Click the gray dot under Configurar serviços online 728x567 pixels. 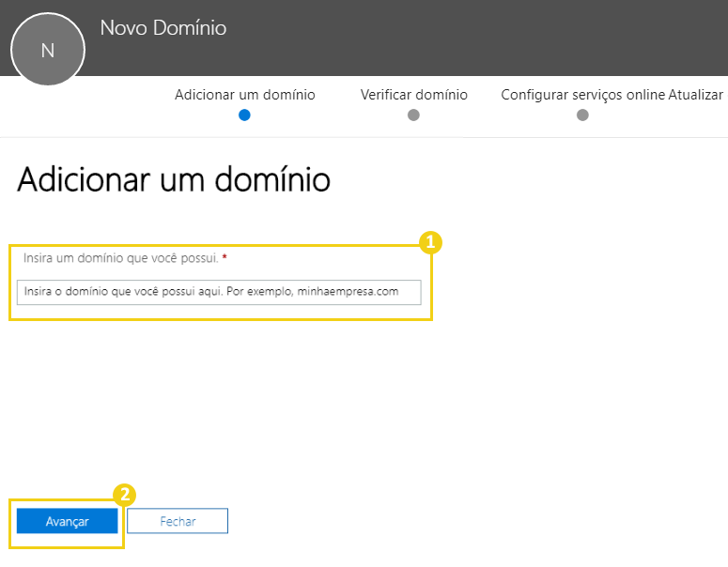coord(582,115)
